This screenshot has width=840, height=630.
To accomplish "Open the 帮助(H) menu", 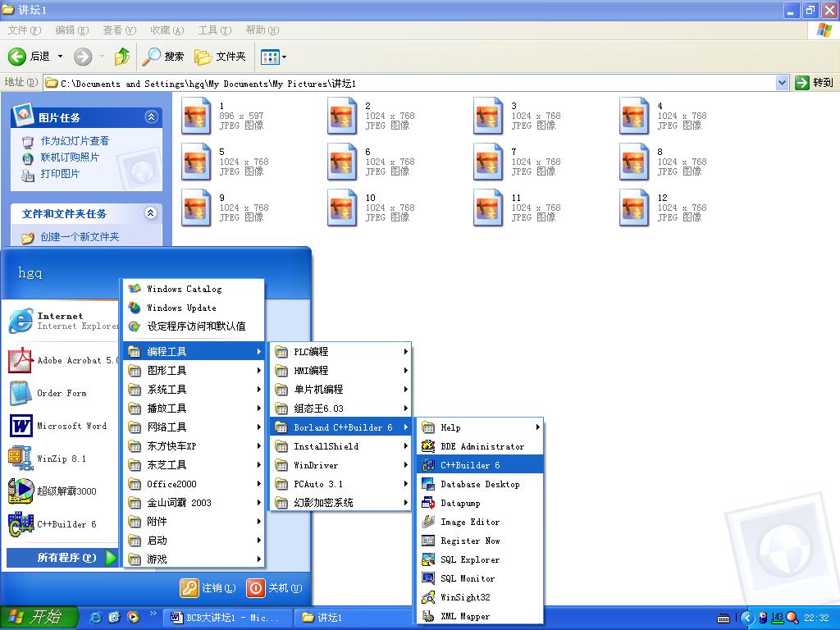I will point(262,30).
